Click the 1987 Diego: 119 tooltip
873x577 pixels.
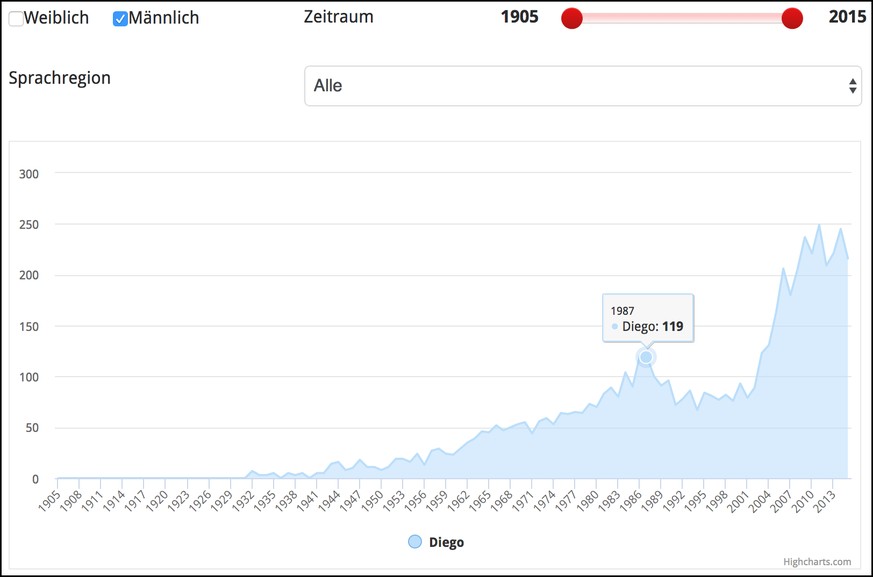pyautogui.click(x=648, y=318)
